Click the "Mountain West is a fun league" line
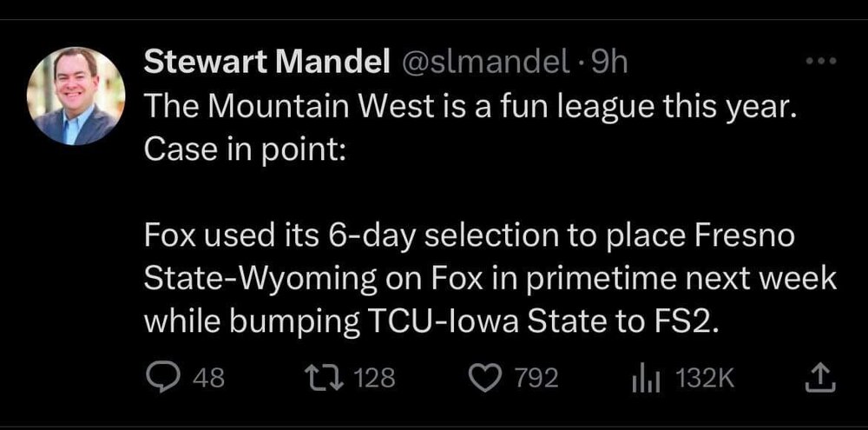The image size is (868, 430). 468,106
